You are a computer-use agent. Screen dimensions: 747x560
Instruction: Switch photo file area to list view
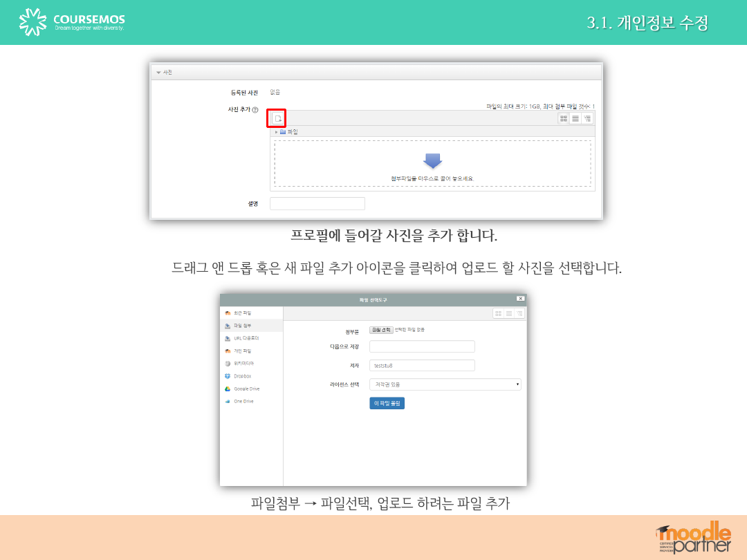tap(575, 118)
